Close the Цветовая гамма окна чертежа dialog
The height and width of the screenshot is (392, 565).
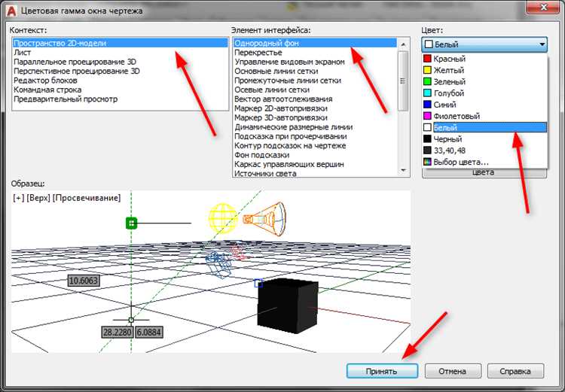544,7
